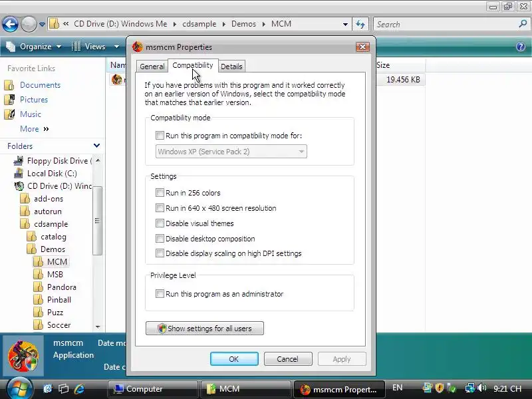
Task: Open the address bar history dropdown arrow
Action: [x=345, y=25]
